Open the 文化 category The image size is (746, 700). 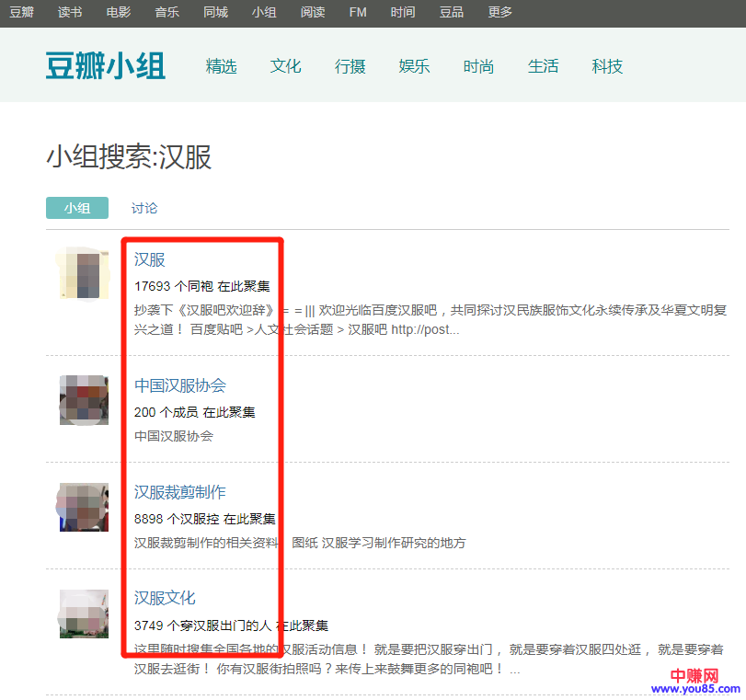click(x=285, y=66)
